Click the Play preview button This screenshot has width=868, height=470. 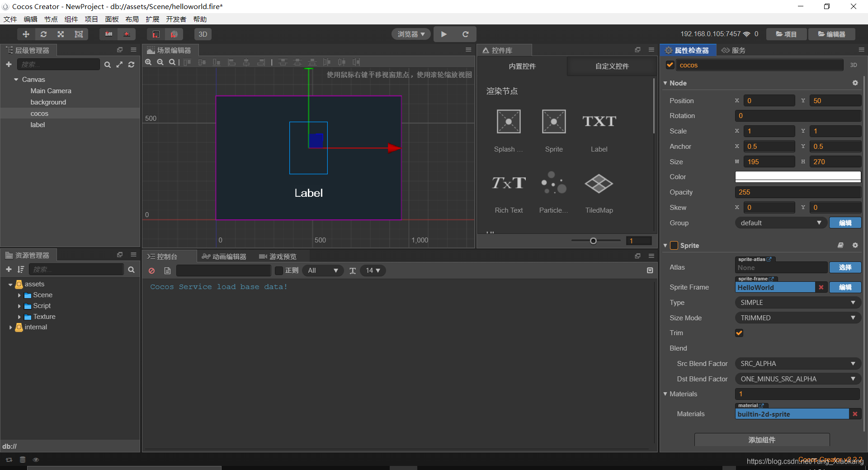pos(444,34)
